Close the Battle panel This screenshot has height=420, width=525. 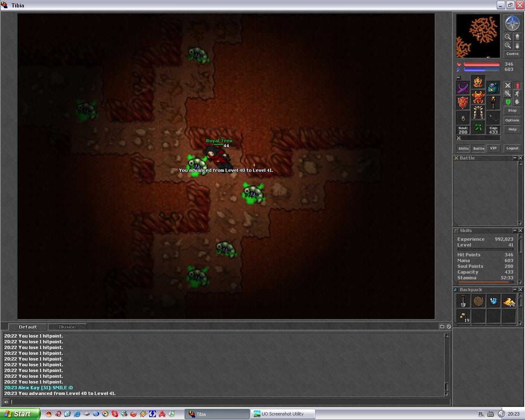(520, 158)
